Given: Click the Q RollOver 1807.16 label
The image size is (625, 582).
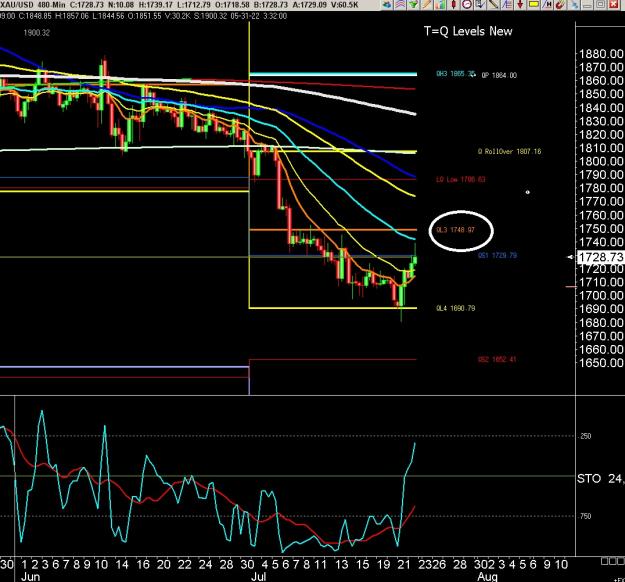Looking at the screenshot, I should point(509,151).
